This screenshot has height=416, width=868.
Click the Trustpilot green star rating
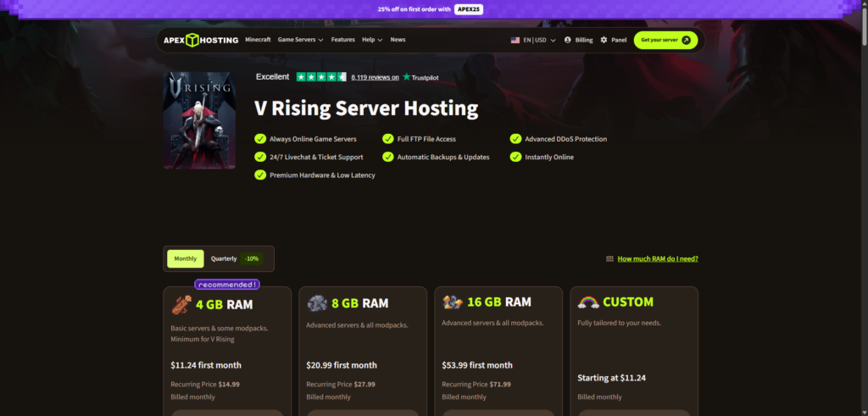(321, 77)
